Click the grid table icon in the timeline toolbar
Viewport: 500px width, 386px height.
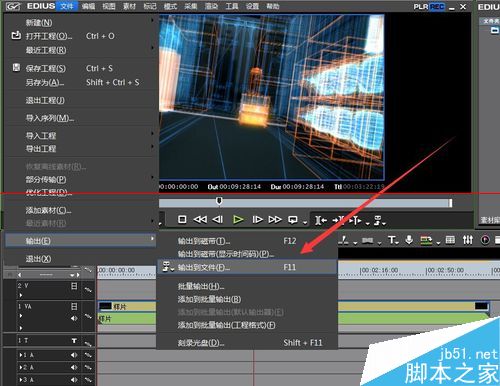click(x=450, y=240)
